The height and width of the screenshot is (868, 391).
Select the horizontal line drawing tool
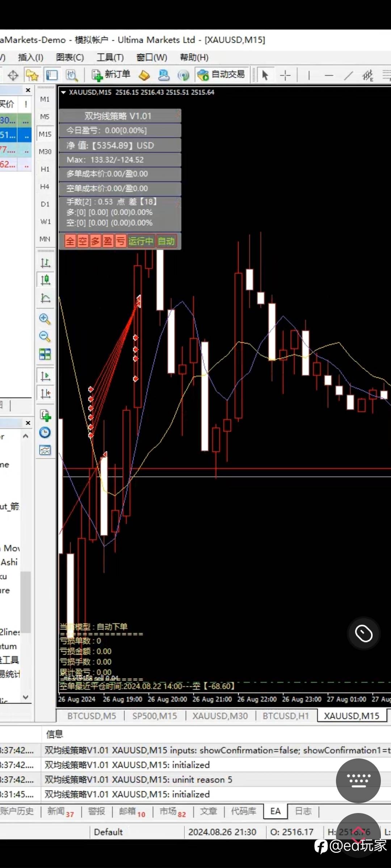pos(329,75)
